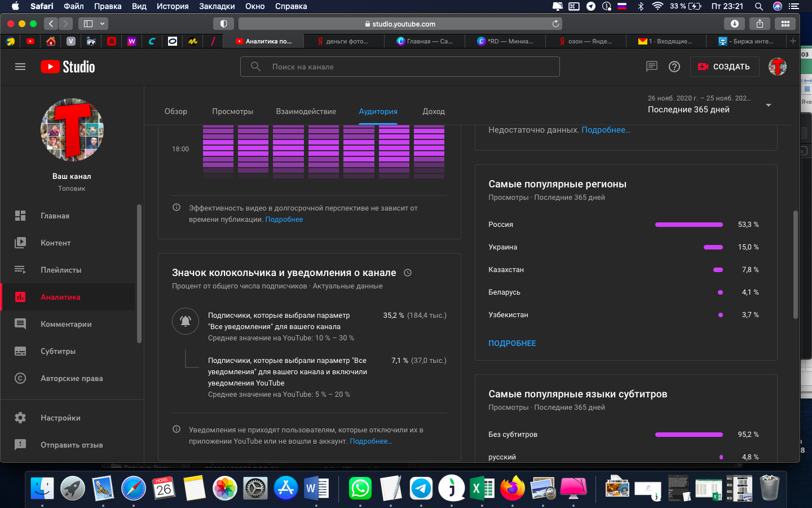Screen dimensions: 812x508
Task: Open Spotlight search in menu bar
Action: (x=759, y=6)
